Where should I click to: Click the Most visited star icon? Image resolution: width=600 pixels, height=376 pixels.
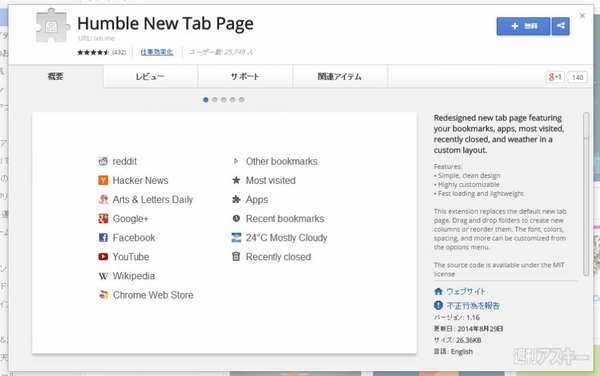[236, 180]
